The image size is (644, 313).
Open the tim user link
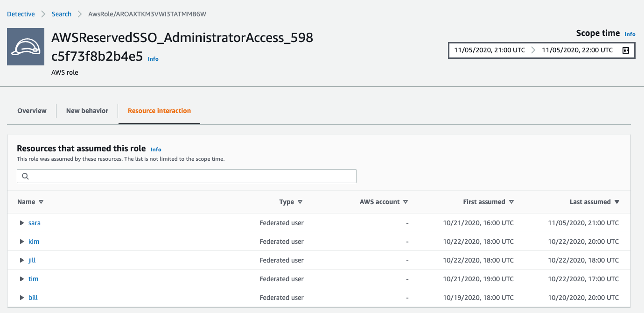pos(33,279)
